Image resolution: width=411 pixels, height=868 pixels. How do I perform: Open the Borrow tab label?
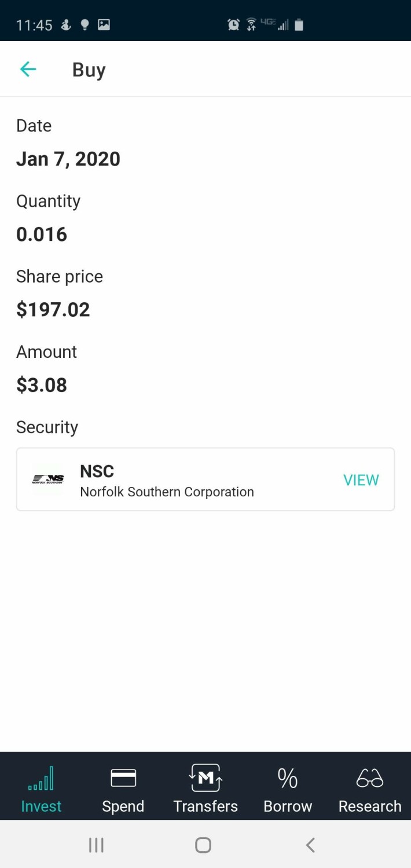(288, 806)
